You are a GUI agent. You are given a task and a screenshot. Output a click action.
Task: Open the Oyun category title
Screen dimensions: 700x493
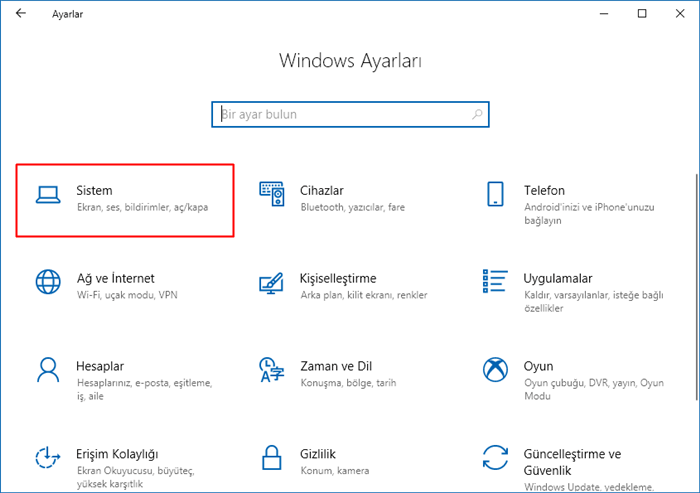click(x=538, y=367)
